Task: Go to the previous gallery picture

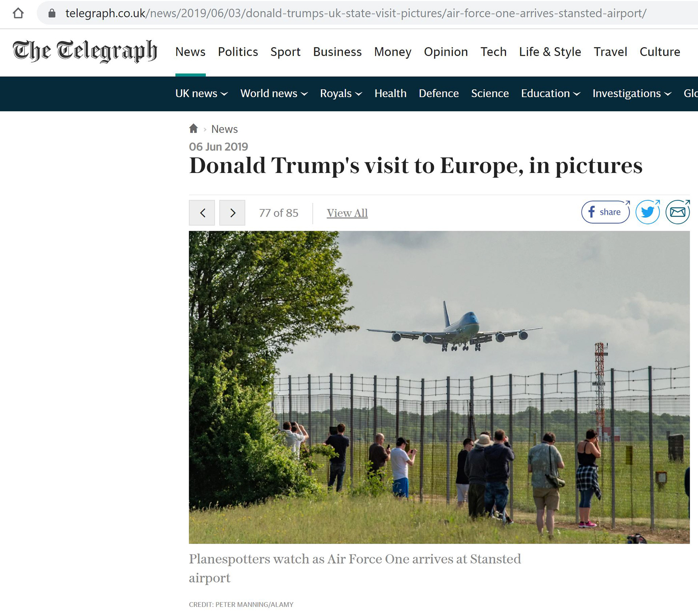Action: 202,213
